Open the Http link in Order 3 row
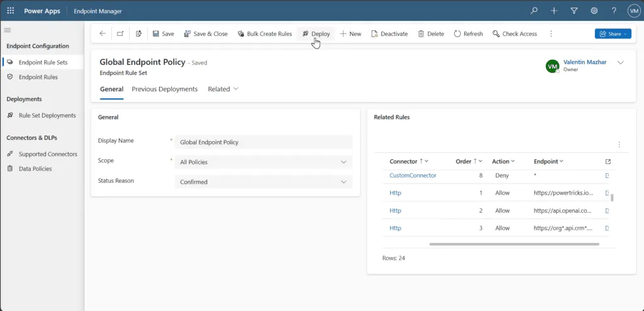 (395, 229)
